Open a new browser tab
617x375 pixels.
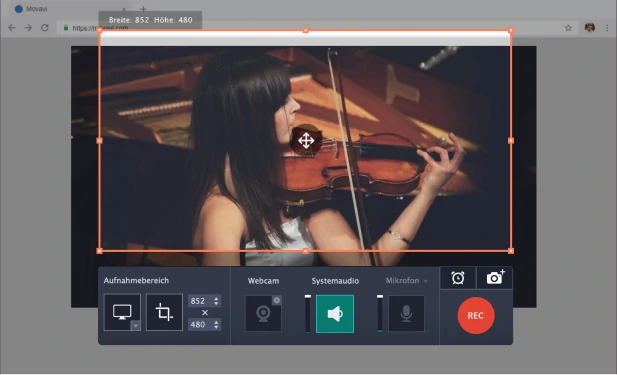(143, 9)
